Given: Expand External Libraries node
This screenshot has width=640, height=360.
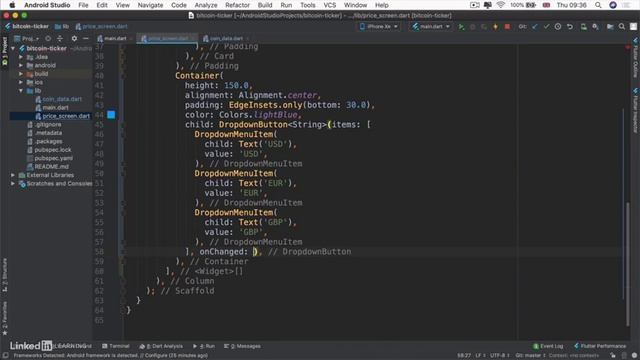Looking at the screenshot, I should [13, 175].
